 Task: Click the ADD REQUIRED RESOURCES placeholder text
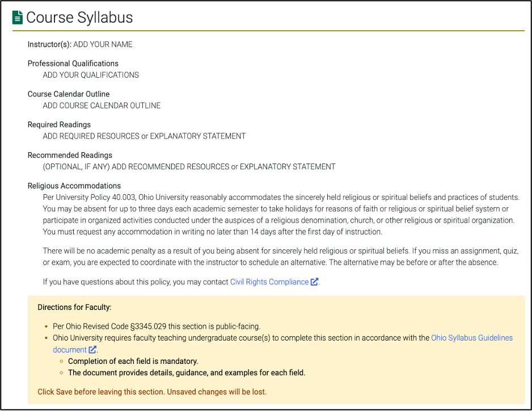[144, 136]
